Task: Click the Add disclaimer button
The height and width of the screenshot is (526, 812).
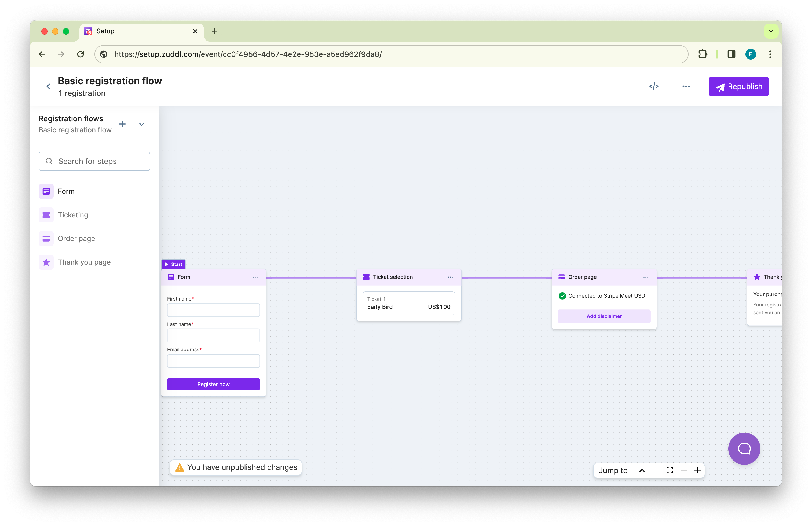Action: (604, 316)
